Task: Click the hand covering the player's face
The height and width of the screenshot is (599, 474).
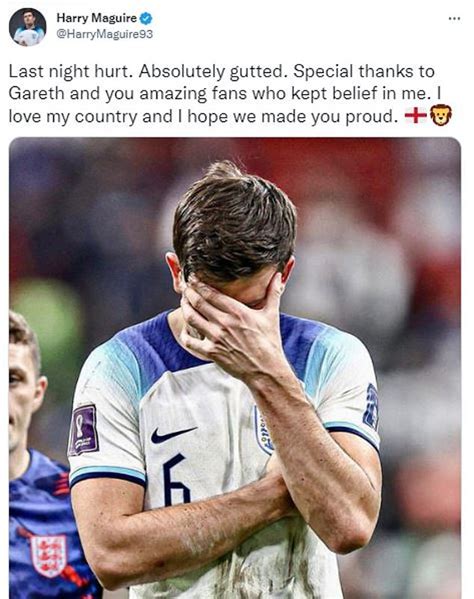Action: coord(233,323)
